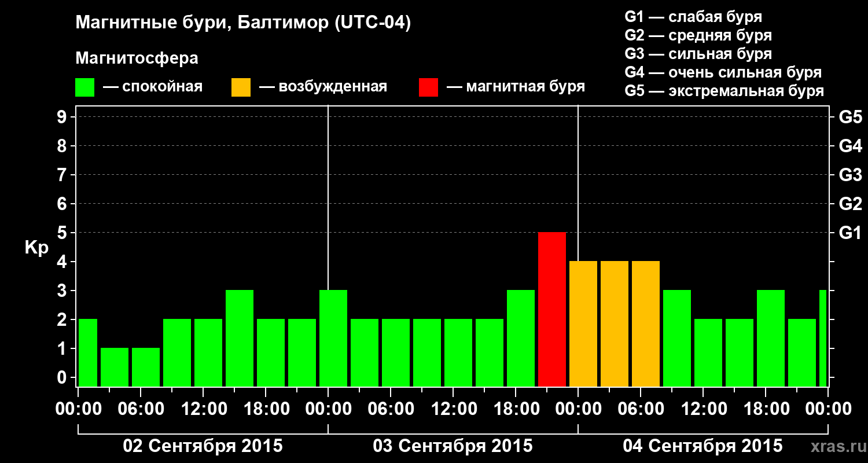
Task: Select the orange bar right after the red bar
Action: tap(583, 324)
